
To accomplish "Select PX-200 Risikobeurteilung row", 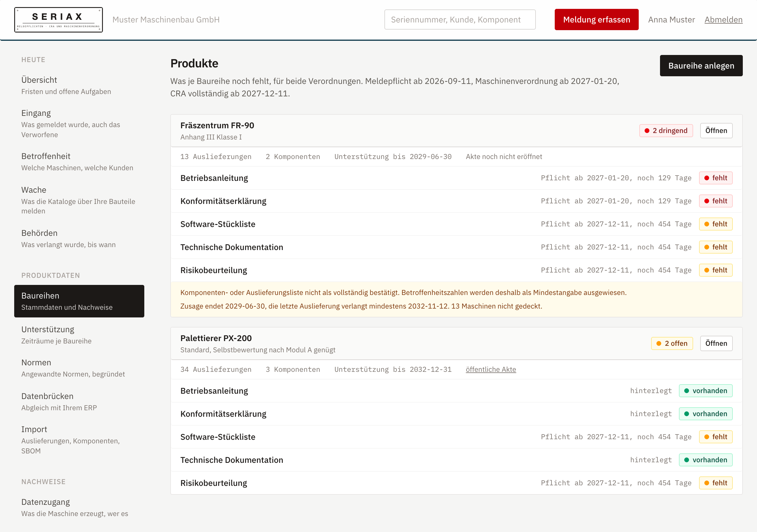I will (456, 483).
